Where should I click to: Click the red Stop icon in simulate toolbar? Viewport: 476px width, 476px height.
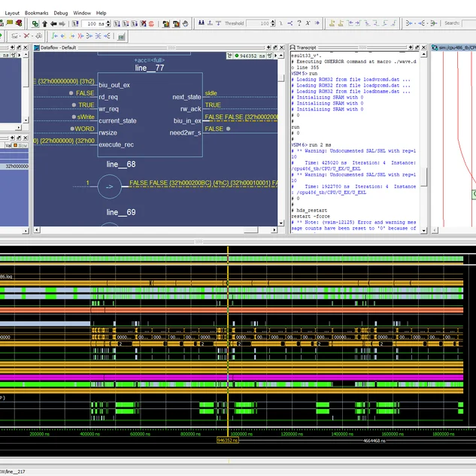(151, 23)
